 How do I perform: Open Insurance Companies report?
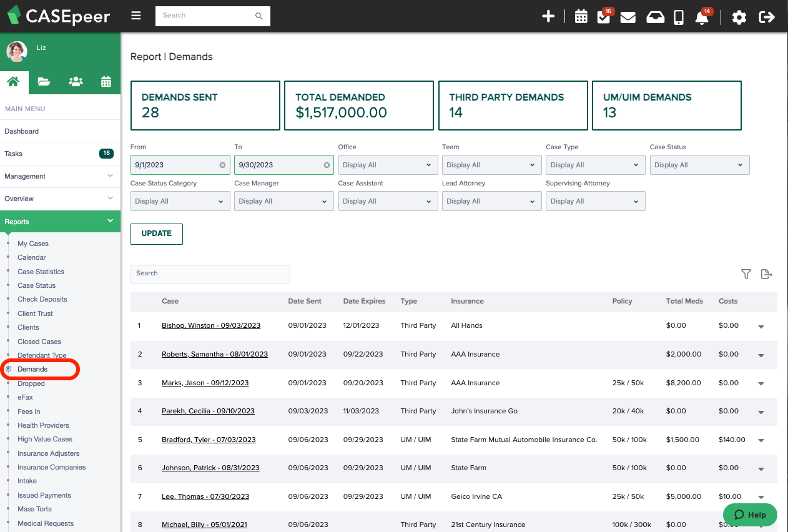[x=52, y=467]
